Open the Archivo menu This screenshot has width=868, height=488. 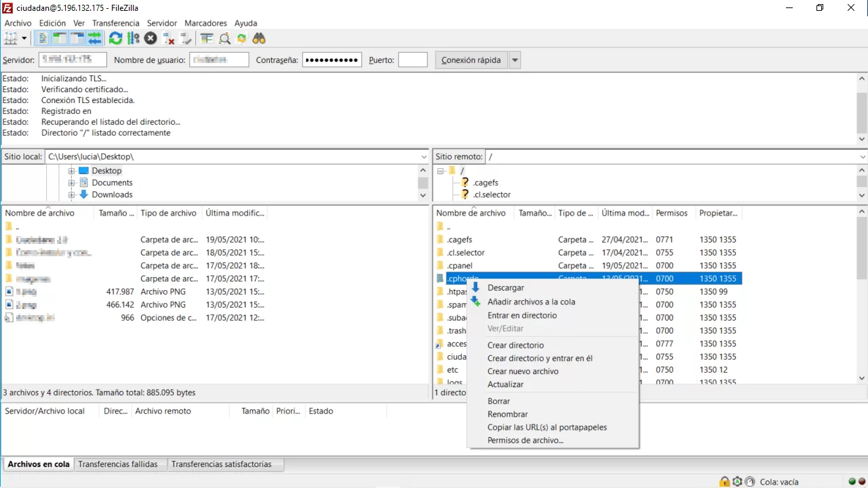pos(18,23)
